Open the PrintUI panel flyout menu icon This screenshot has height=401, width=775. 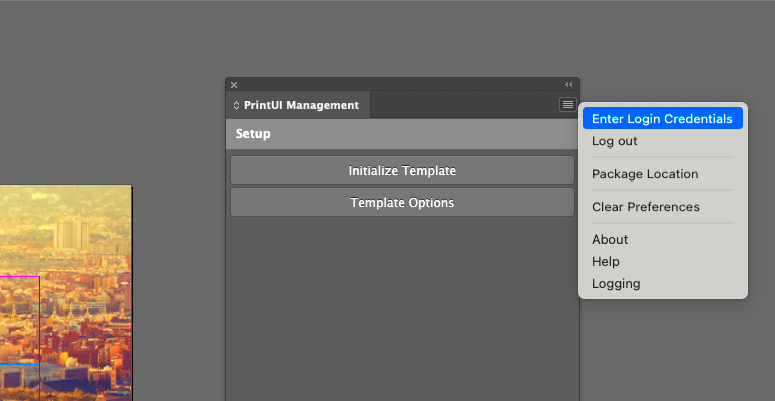567,104
